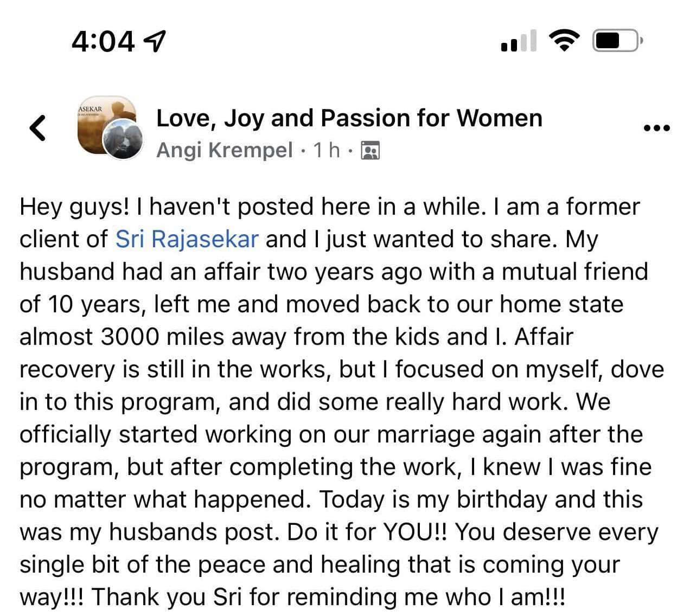This screenshot has width=696, height=616.
Task: Tap the cellular signal bars indicator
Action: click(x=519, y=41)
